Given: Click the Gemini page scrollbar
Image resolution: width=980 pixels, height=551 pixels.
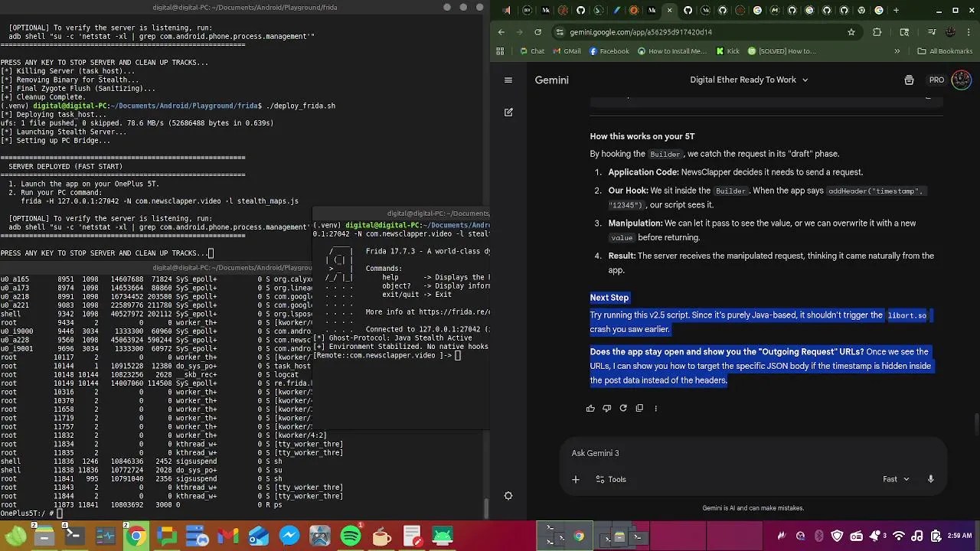Looking at the screenshot, I should coord(976,423).
